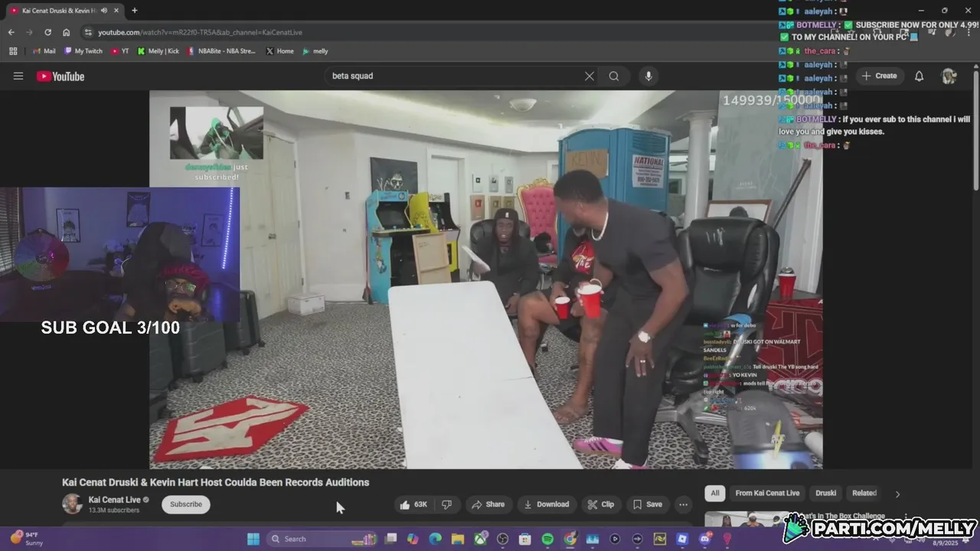This screenshot has height=551, width=980.
Task: Download the video
Action: click(546, 504)
